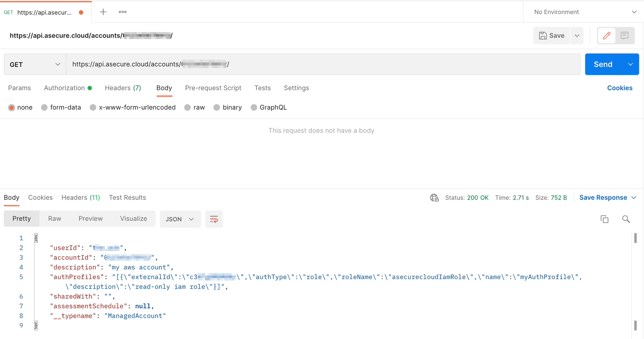Screen dimensions: 644x339
Task: Click into the request URL field
Action: click(323, 64)
